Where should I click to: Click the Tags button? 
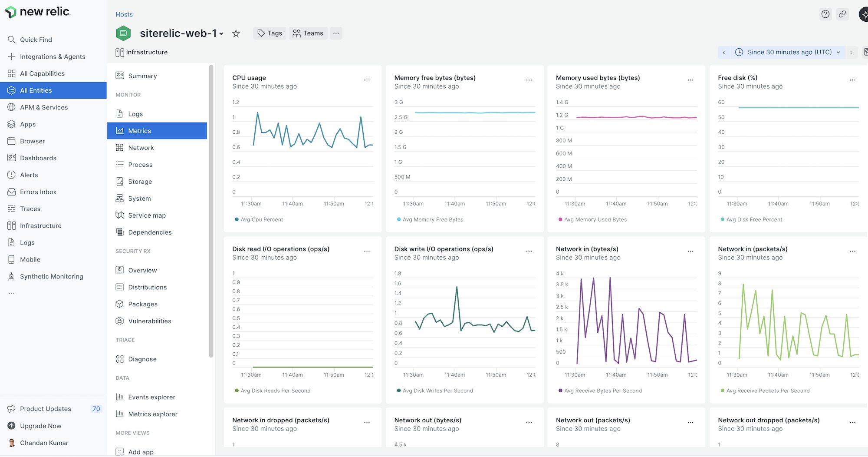click(270, 33)
